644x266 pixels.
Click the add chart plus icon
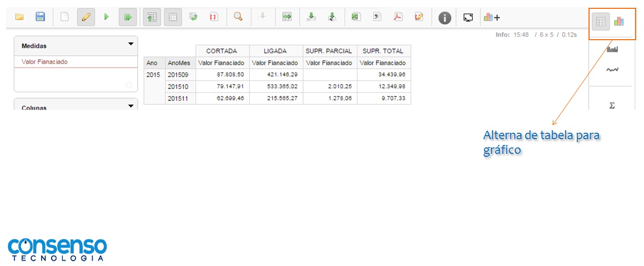491,18
